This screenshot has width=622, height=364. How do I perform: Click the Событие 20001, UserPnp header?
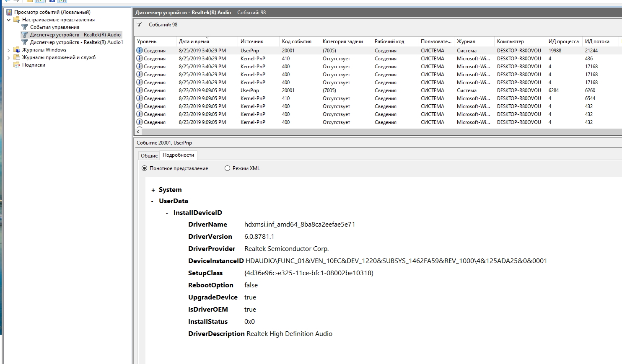(164, 143)
